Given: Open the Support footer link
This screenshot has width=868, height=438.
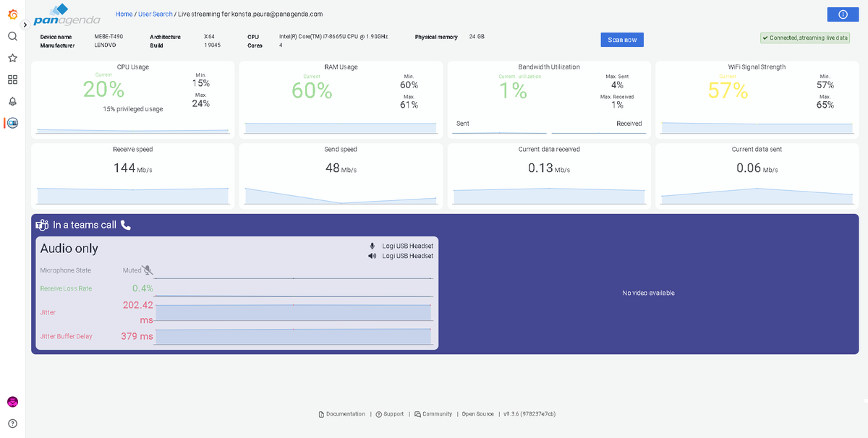Looking at the screenshot, I should tap(390, 414).
